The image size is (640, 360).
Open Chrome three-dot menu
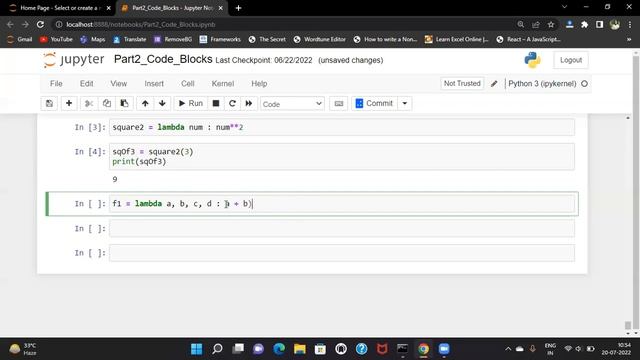click(x=630, y=24)
